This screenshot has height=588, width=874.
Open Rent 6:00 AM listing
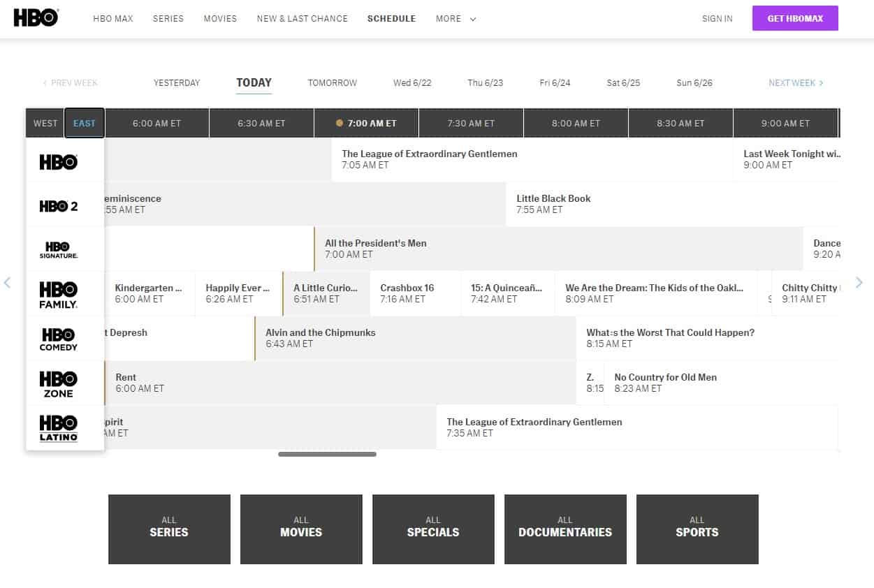pos(340,383)
